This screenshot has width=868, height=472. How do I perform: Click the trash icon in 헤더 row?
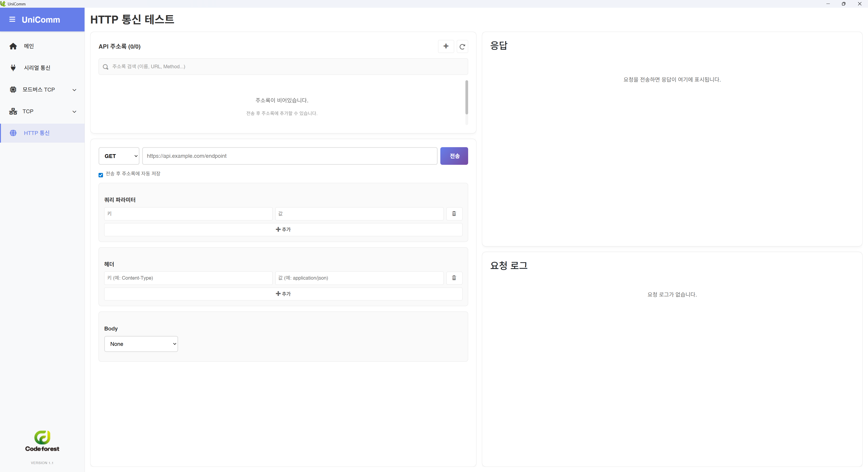pyautogui.click(x=454, y=278)
